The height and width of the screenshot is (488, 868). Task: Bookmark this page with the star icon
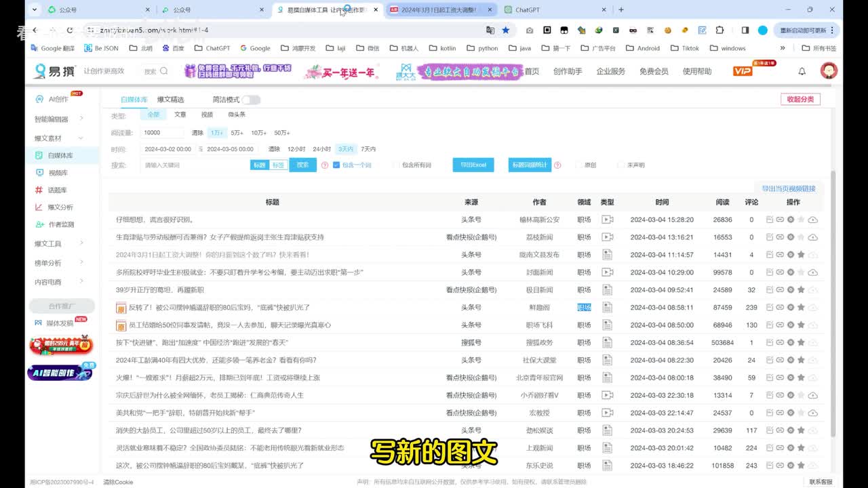coord(505,30)
